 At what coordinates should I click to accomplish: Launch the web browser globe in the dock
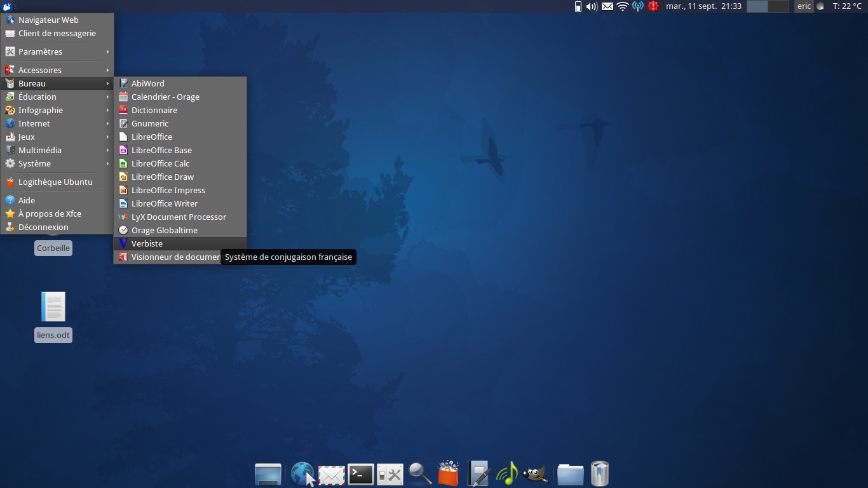302,474
